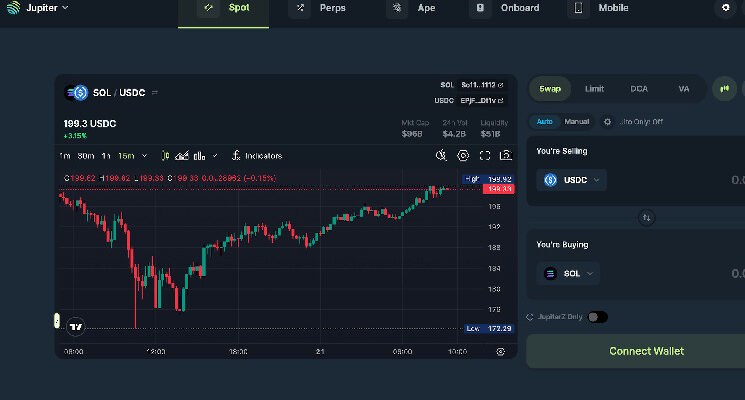
Task: Click the USDC coin icon in selling
Action: pyautogui.click(x=550, y=180)
